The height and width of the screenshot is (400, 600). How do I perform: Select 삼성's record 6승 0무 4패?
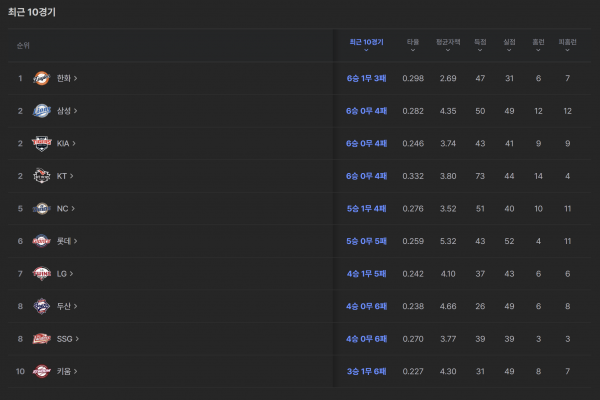pos(366,111)
